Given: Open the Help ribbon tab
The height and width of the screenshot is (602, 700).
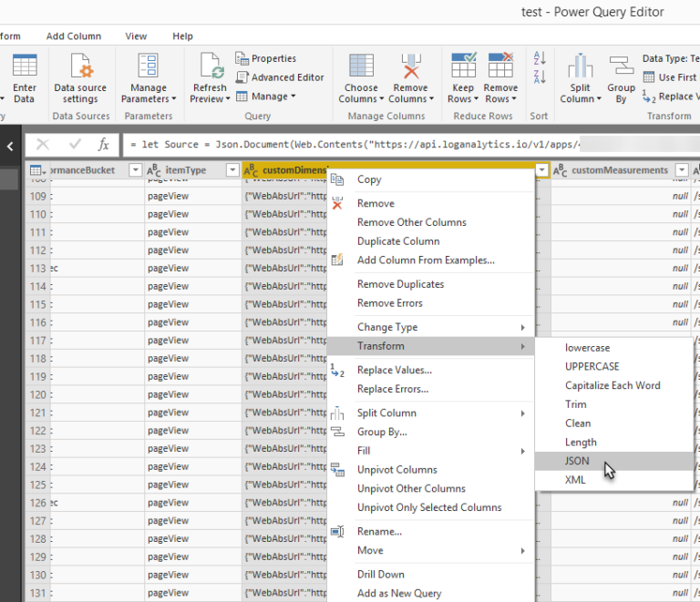Looking at the screenshot, I should (x=182, y=36).
